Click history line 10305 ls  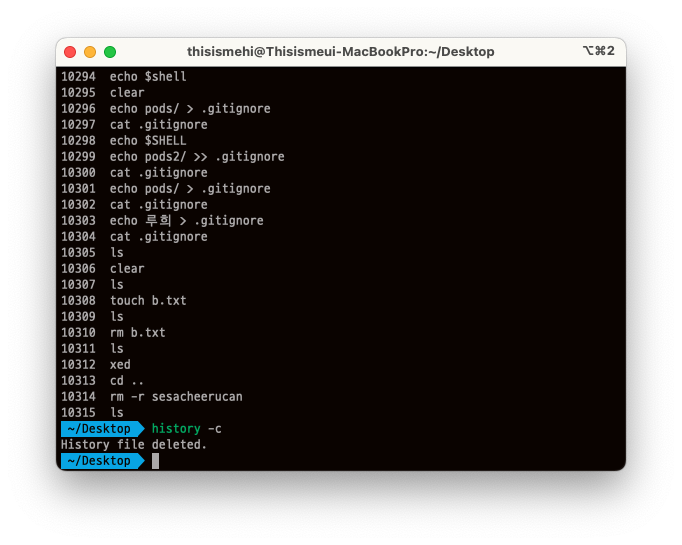pos(92,253)
